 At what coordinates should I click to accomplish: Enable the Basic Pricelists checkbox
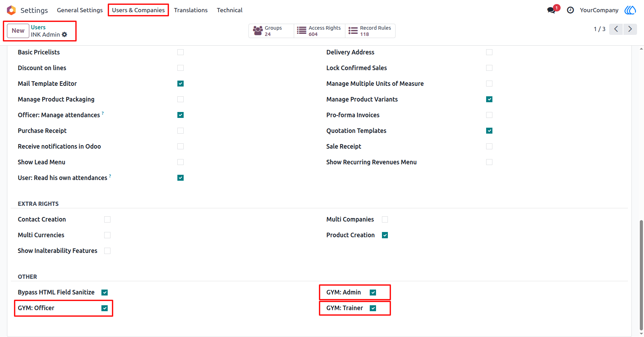(x=181, y=52)
